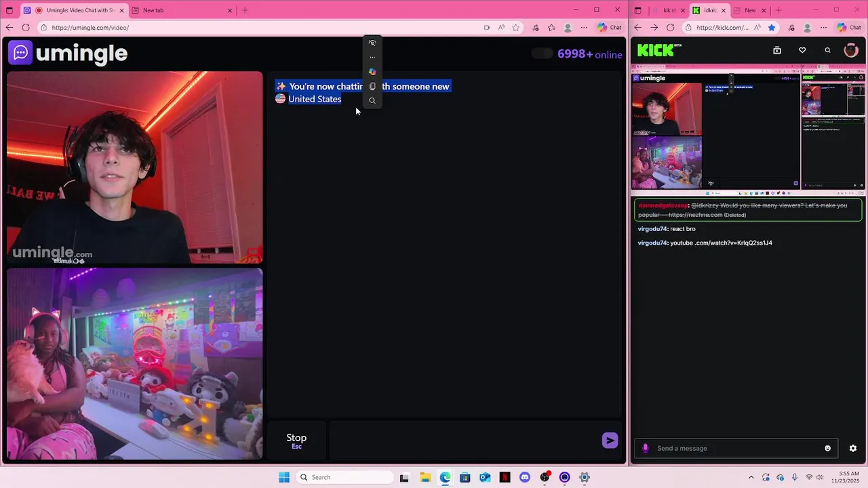The height and width of the screenshot is (488, 868).
Task: Click the 'United States' selected text
Action: 315,99
